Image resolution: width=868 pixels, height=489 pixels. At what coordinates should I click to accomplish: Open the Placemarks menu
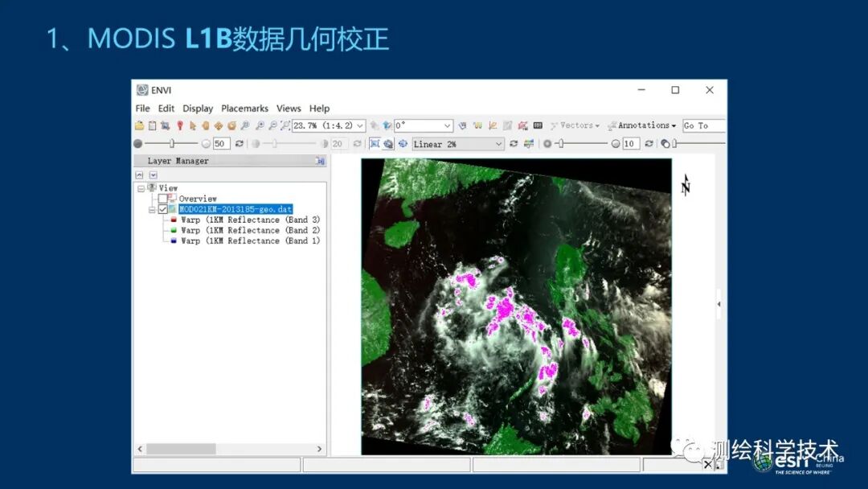pos(244,109)
